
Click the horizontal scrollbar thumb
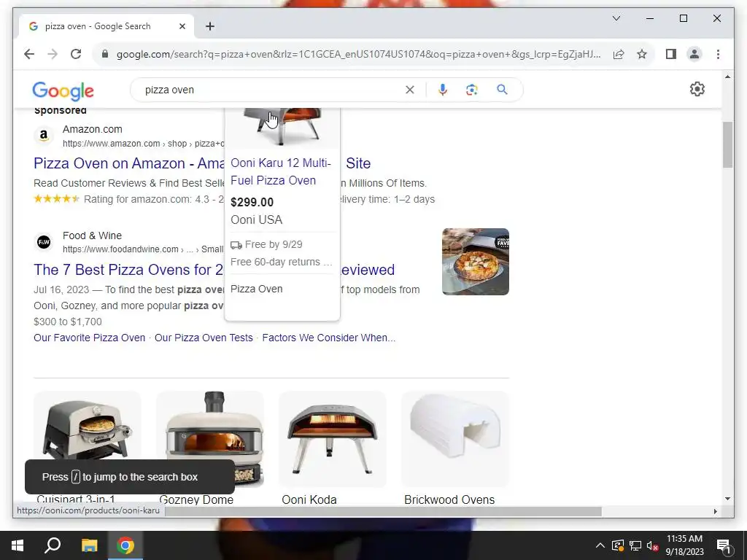(384, 511)
